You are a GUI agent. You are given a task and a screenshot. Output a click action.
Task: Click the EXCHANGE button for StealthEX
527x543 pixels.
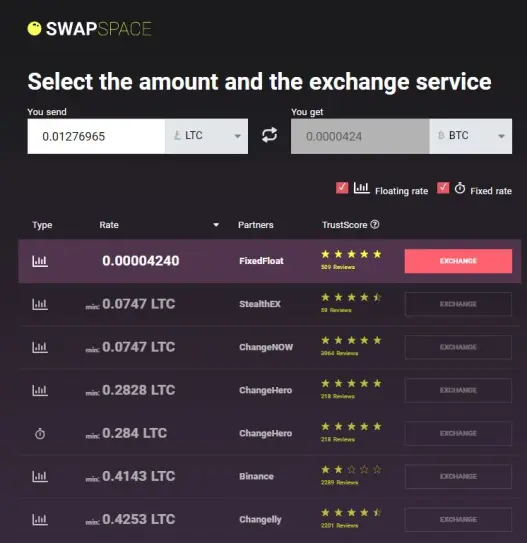tap(458, 304)
